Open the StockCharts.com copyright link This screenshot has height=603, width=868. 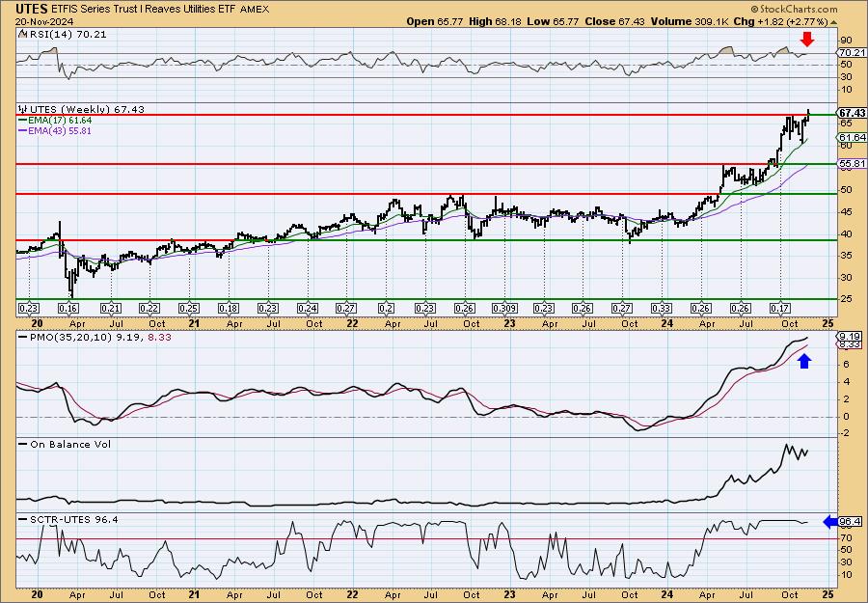point(794,10)
